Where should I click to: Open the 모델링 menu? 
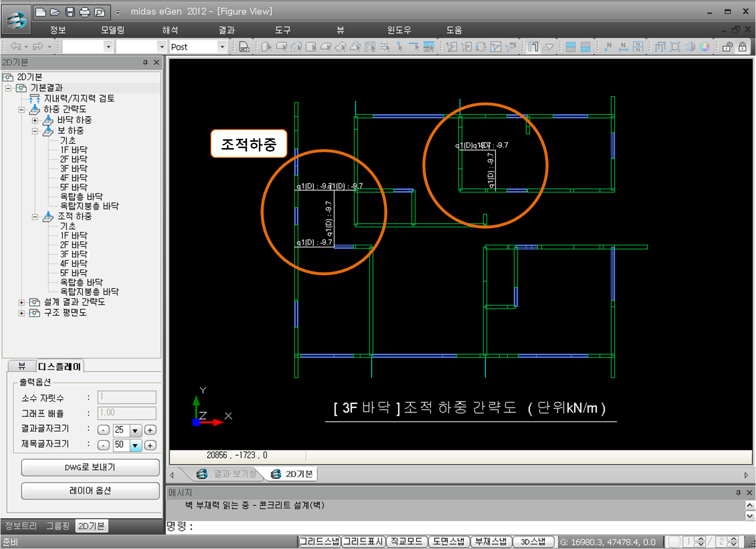[x=113, y=30]
